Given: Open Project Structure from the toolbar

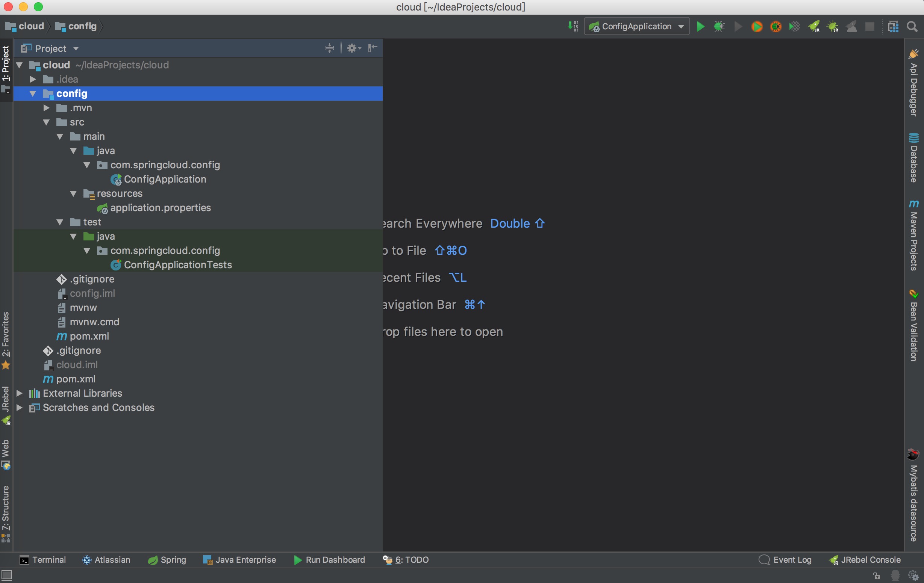Looking at the screenshot, I should click(893, 26).
